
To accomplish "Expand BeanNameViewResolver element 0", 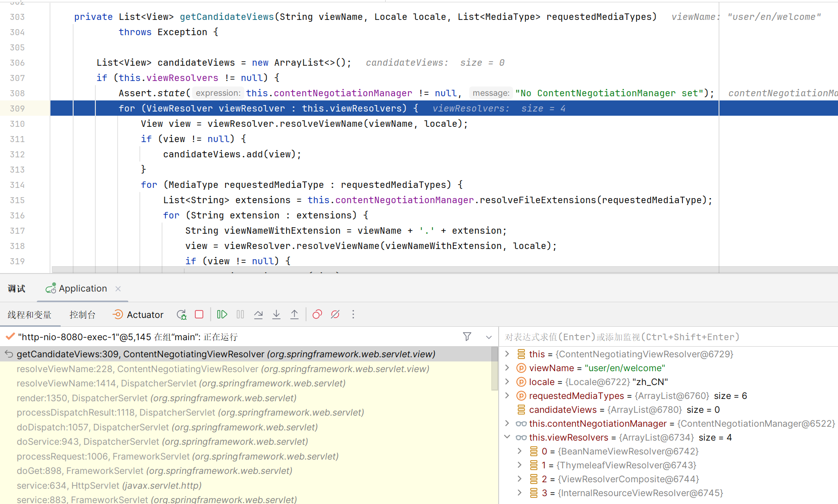I will coord(520,451).
